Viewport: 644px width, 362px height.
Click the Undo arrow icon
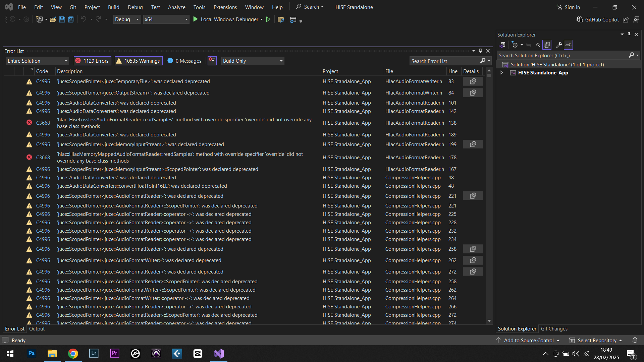84,19
